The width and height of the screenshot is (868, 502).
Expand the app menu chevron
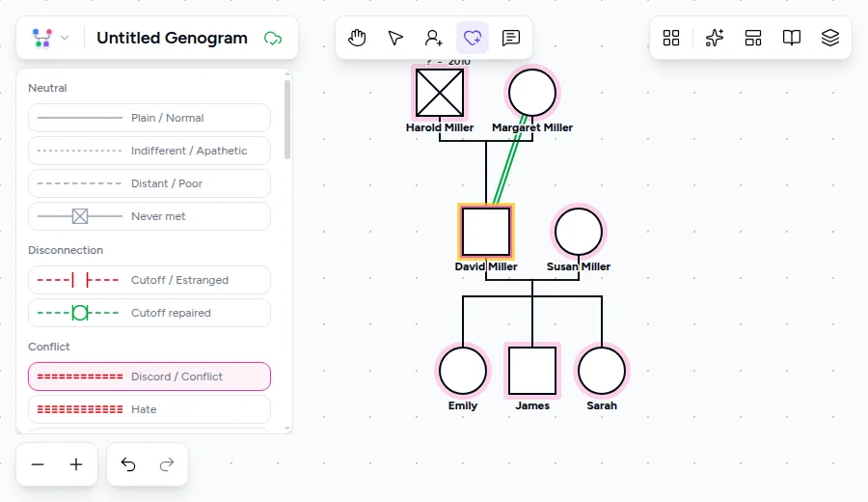[x=65, y=38]
